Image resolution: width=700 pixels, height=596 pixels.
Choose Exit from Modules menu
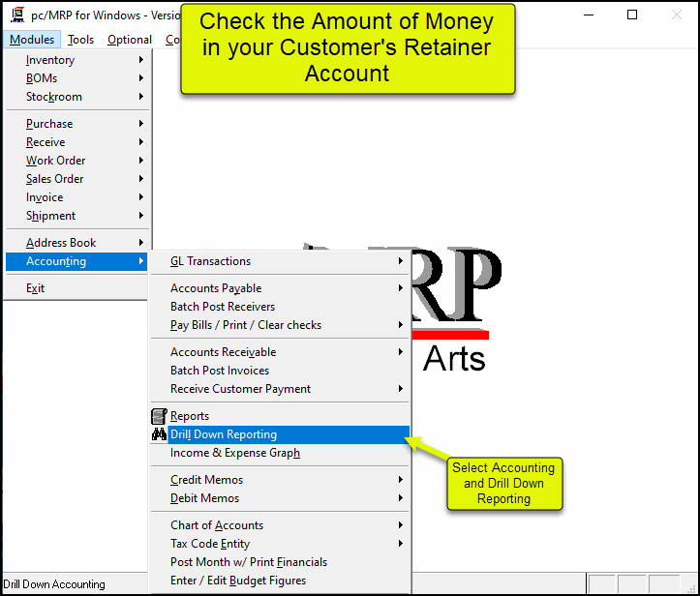pyautogui.click(x=76, y=288)
